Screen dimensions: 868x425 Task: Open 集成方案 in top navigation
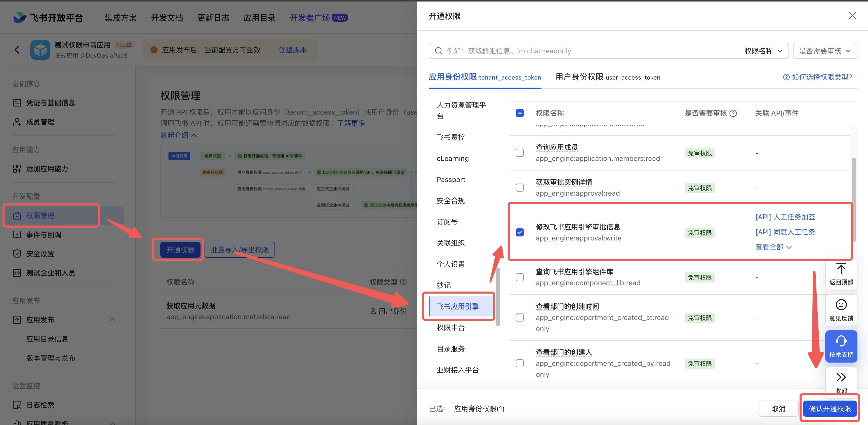coord(121,18)
